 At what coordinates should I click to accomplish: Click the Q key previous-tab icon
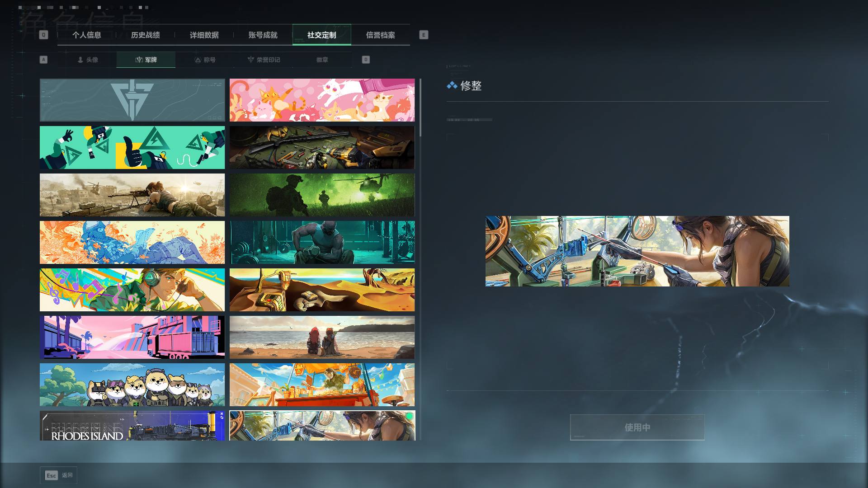point(43,35)
